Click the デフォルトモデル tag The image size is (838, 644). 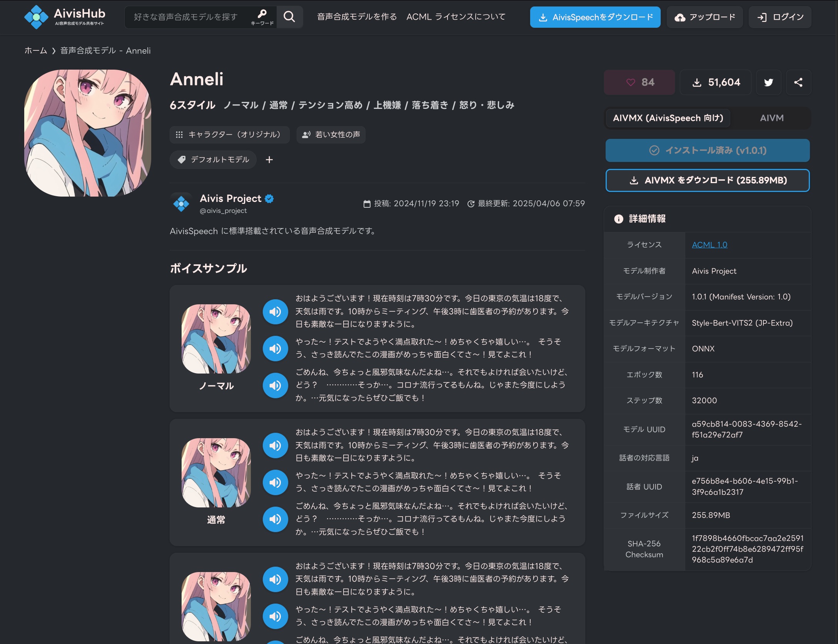213,160
